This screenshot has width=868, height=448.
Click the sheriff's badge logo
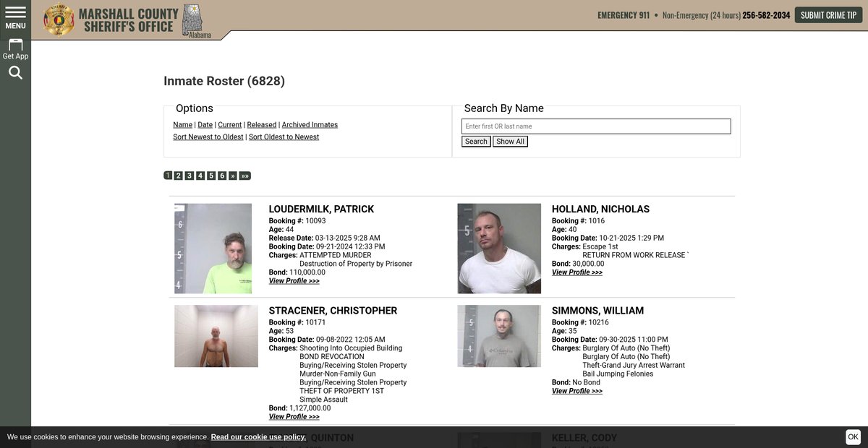59,20
